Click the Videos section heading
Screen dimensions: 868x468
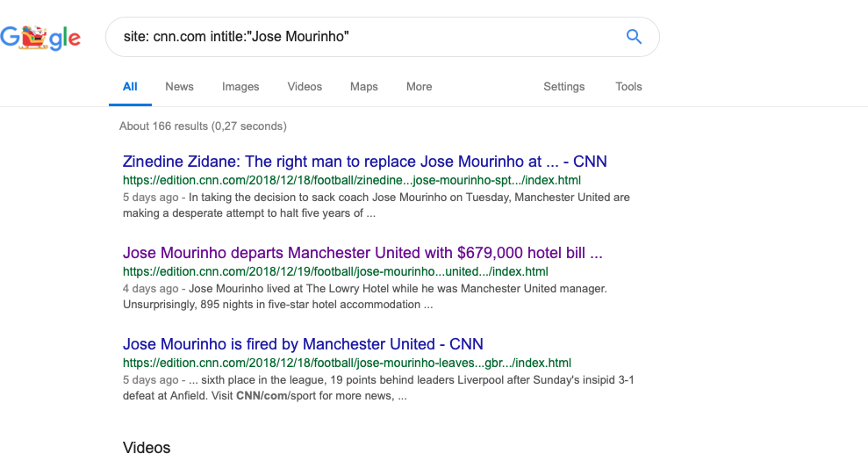(x=147, y=448)
